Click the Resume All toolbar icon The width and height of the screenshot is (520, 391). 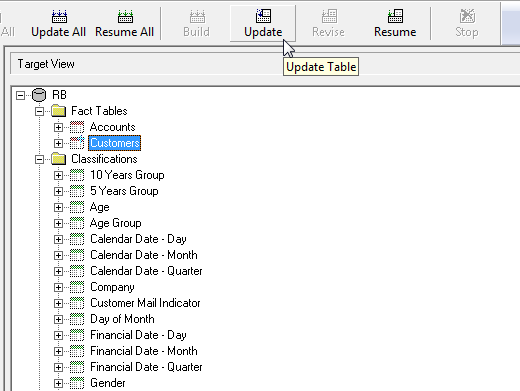(125, 16)
